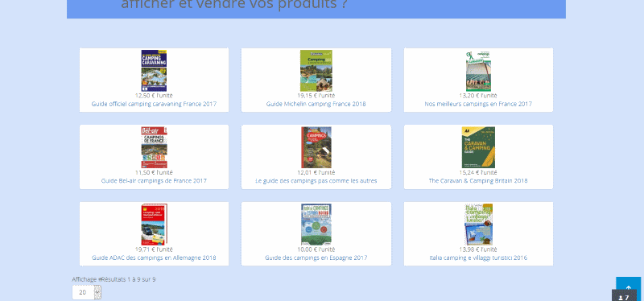644x301 pixels.
Task: Open the Guide Michelin camping cover image
Action: (x=316, y=71)
